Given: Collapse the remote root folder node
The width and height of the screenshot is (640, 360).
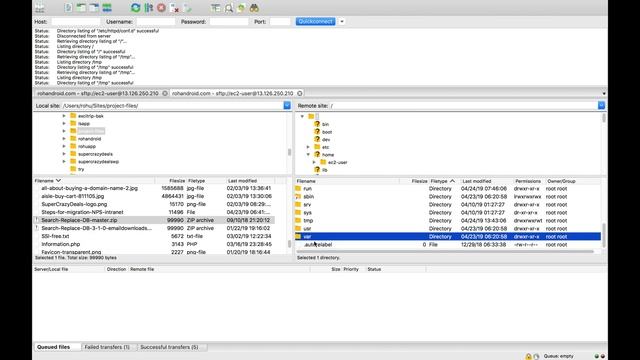Looking at the screenshot, I should coord(302,116).
